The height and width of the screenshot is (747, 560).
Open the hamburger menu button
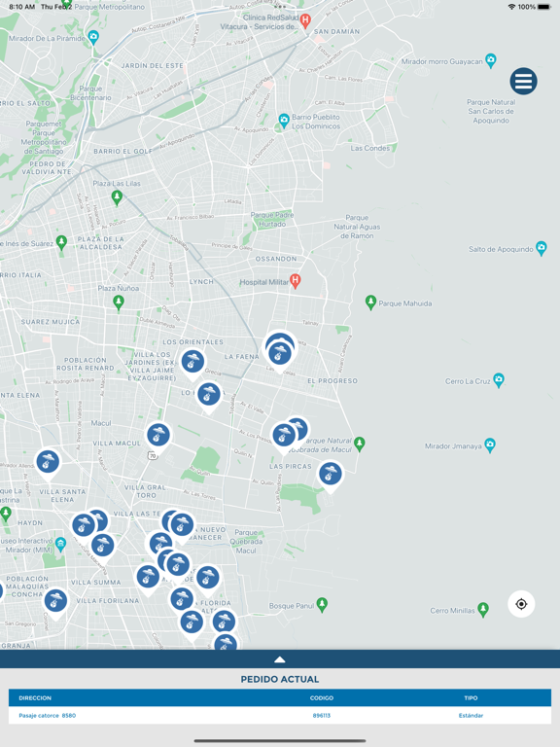click(523, 81)
